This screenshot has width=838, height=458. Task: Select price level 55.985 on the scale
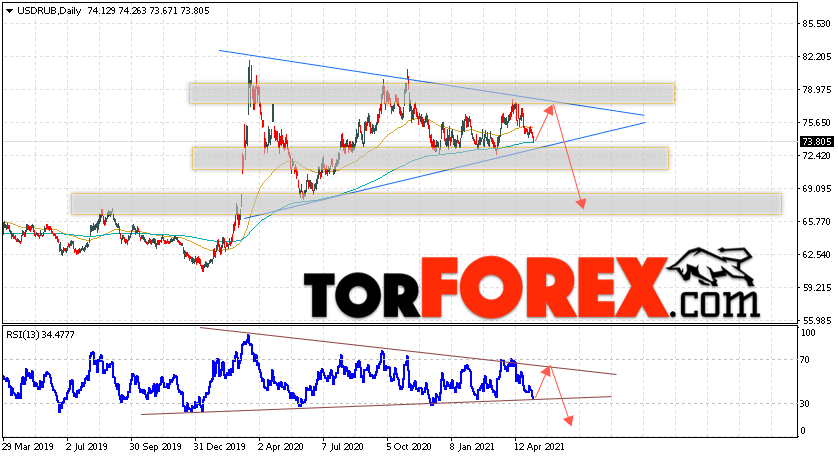817,321
